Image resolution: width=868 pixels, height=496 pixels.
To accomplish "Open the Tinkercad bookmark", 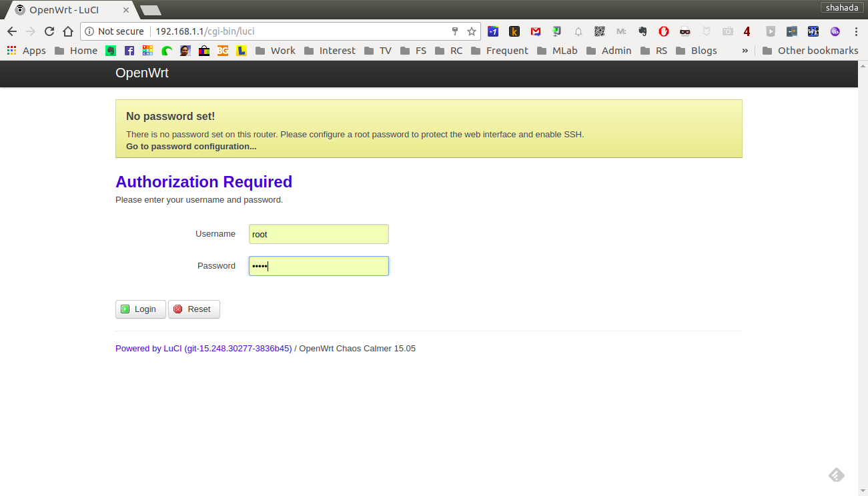I will 148,51.
